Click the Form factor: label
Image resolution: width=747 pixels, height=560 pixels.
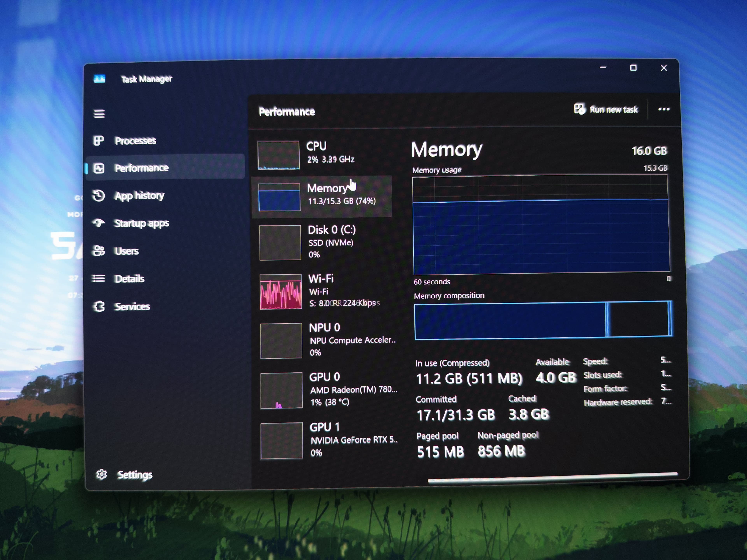[x=606, y=389]
